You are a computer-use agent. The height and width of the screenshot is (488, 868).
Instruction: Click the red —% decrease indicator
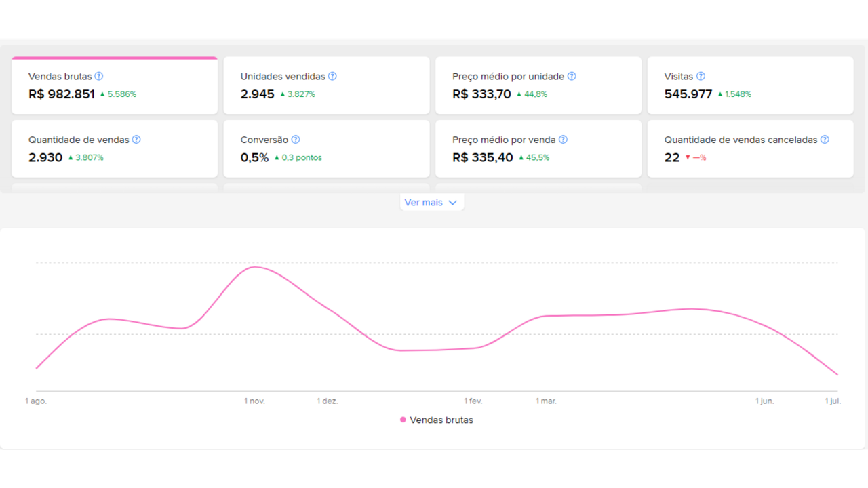coord(696,157)
